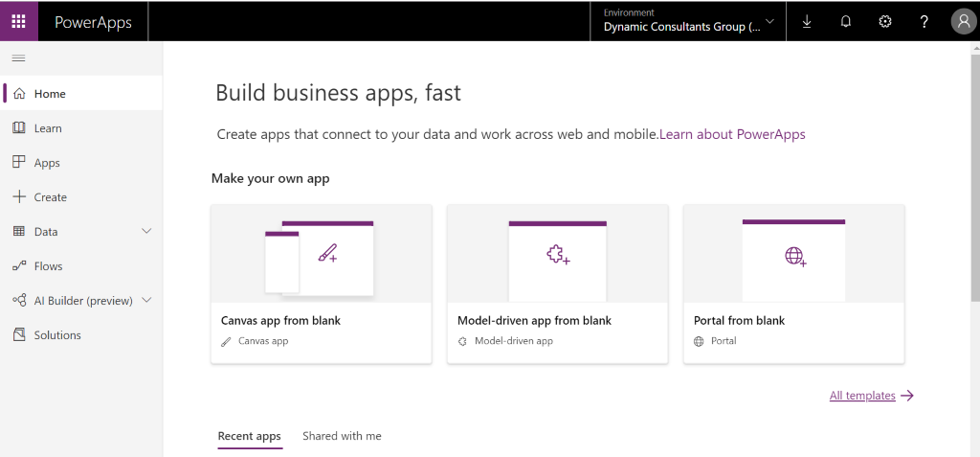Click the Apps grid icon in sidebar

[19, 162]
